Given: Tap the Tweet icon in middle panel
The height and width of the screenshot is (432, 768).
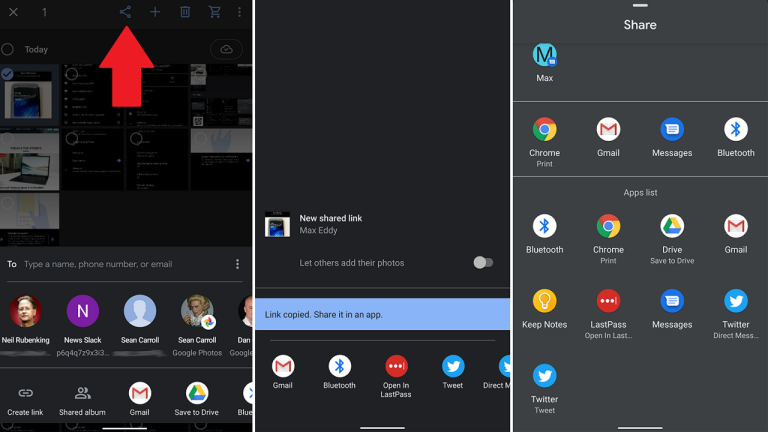Looking at the screenshot, I should point(453,372).
